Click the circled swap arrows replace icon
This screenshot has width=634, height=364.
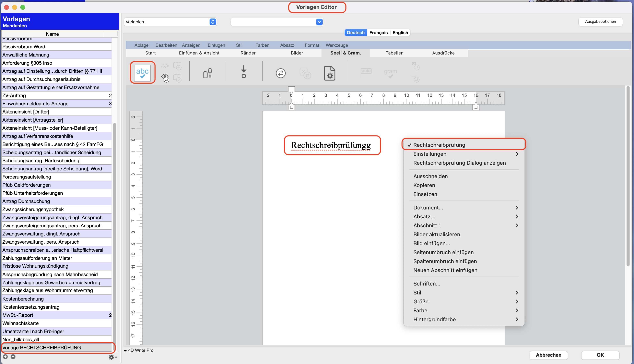pos(281,73)
